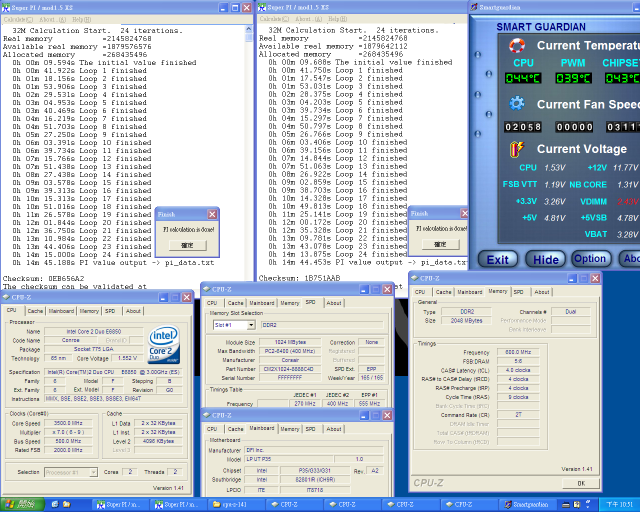Select Memory tab in CPU-Z Mainboard window
Screen dimensions: 640x512
tap(290, 429)
